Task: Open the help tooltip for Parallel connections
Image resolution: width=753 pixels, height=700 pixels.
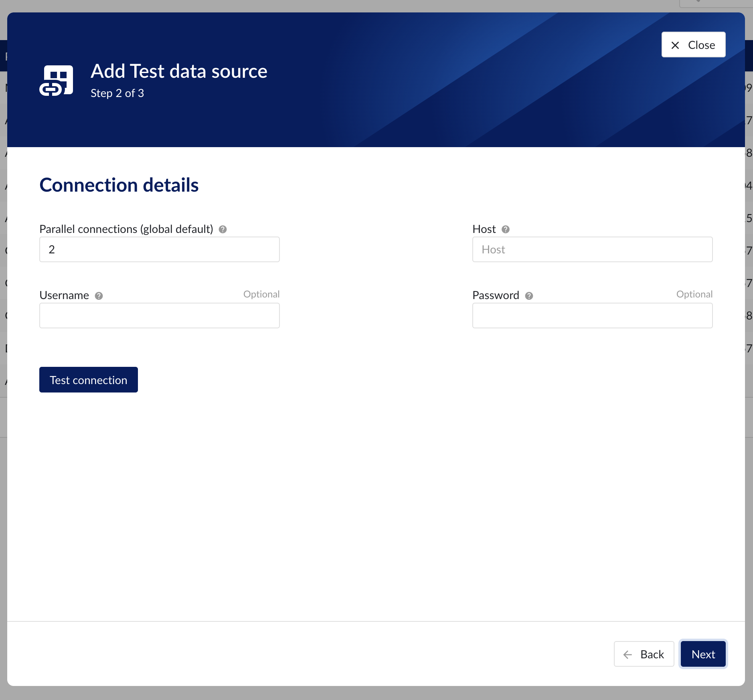Action: [x=223, y=229]
